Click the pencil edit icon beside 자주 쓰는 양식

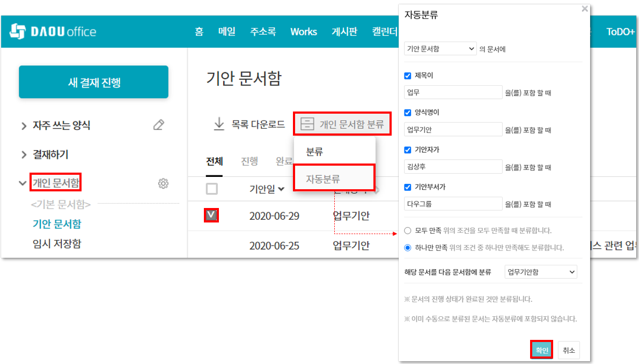click(x=158, y=125)
